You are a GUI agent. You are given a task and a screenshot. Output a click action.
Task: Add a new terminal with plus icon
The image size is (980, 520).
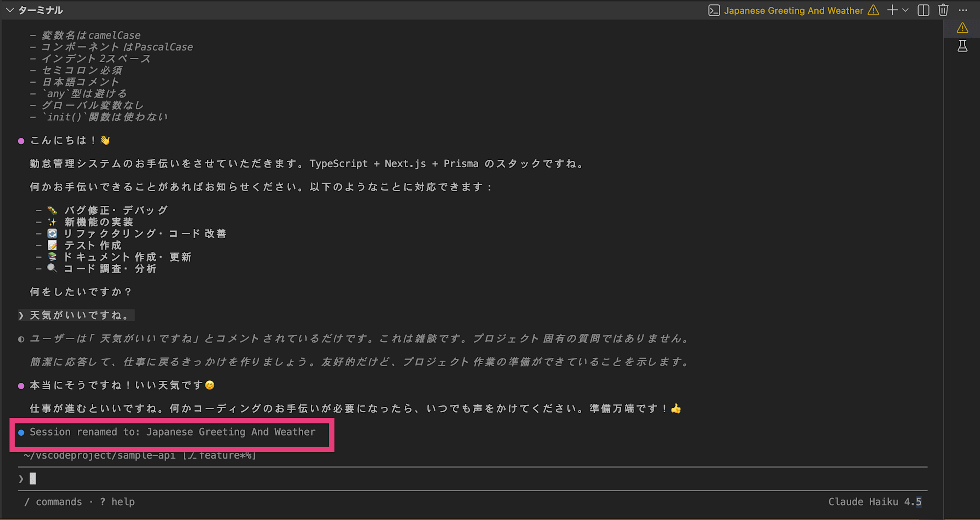[x=892, y=10]
